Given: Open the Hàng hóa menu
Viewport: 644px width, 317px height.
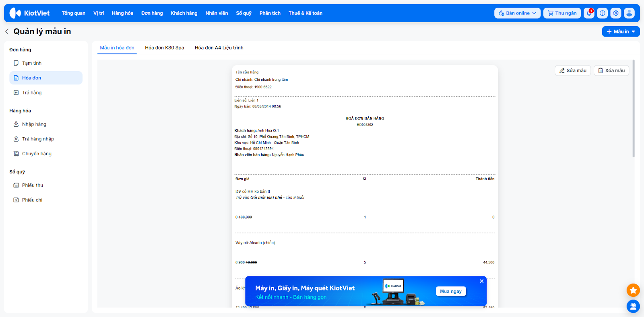Looking at the screenshot, I should pos(122,13).
